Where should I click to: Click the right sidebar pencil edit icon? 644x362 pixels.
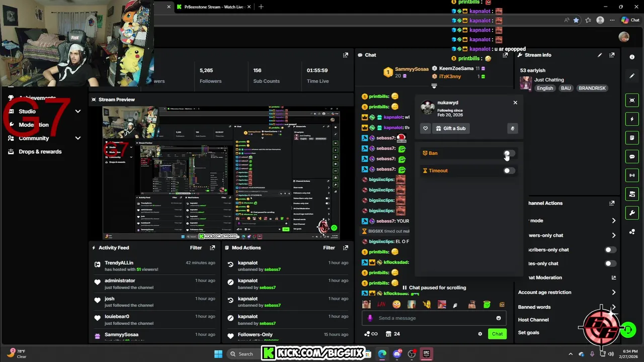(632, 76)
